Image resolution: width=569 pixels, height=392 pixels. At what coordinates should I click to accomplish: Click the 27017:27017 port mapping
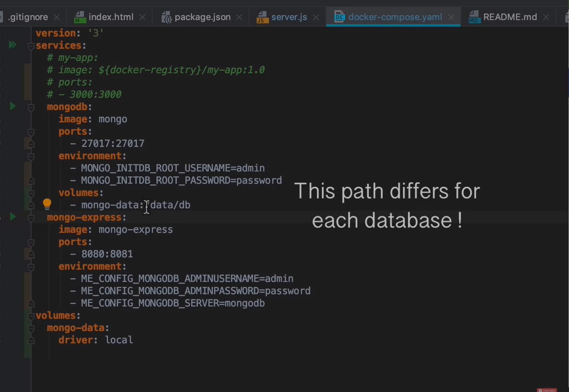pos(113,144)
